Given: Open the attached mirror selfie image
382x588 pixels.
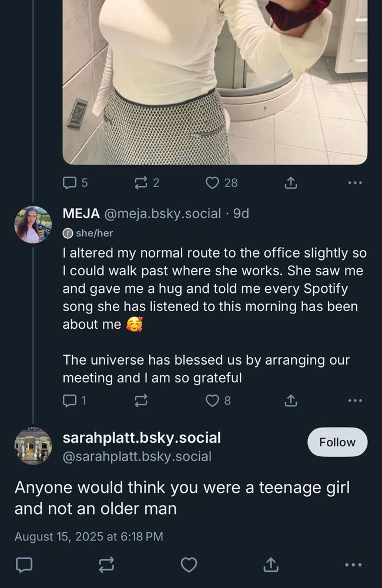Looking at the screenshot, I should pos(215,82).
